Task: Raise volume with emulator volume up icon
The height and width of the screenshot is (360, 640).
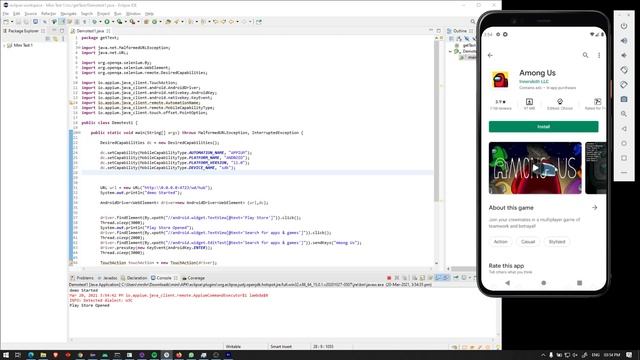Action: [624, 40]
